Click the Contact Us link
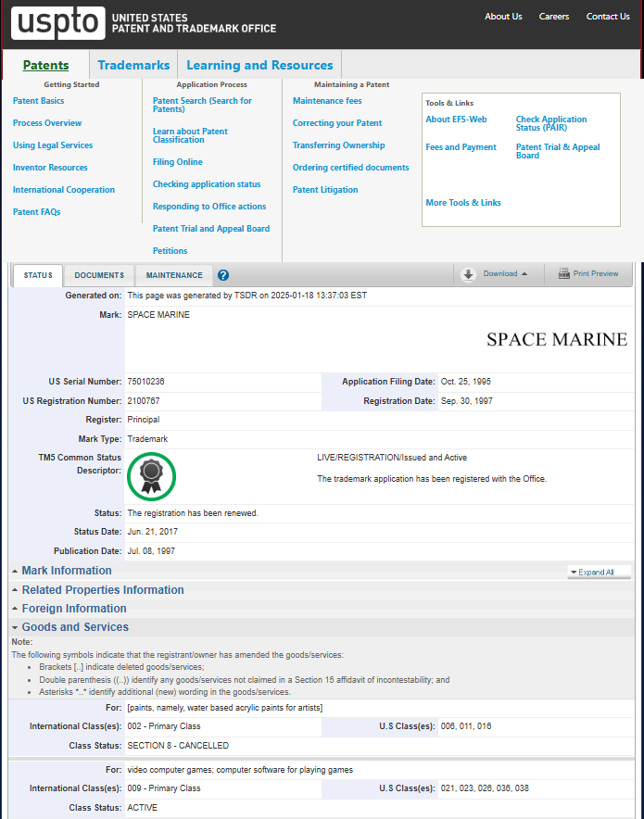Image resolution: width=644 pixels, height=819 pixels. [x=608, y=16]
